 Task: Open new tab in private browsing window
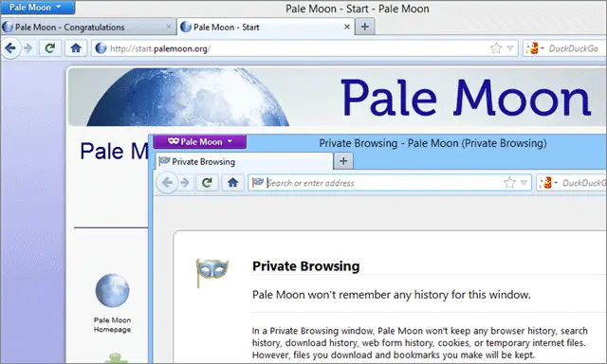click(343, 161)
